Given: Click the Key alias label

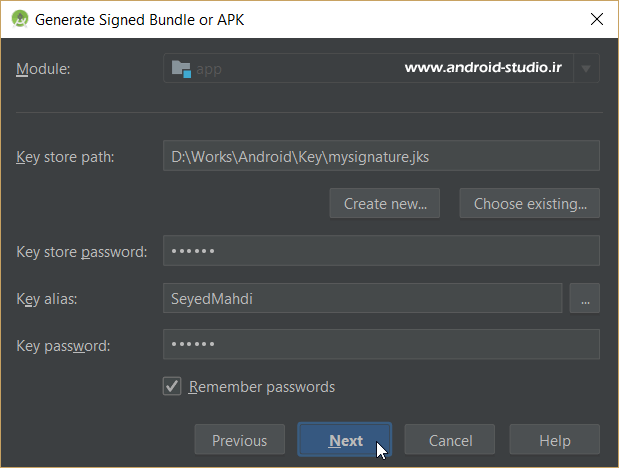Looking at the screenshot, I should click(47, 299).
